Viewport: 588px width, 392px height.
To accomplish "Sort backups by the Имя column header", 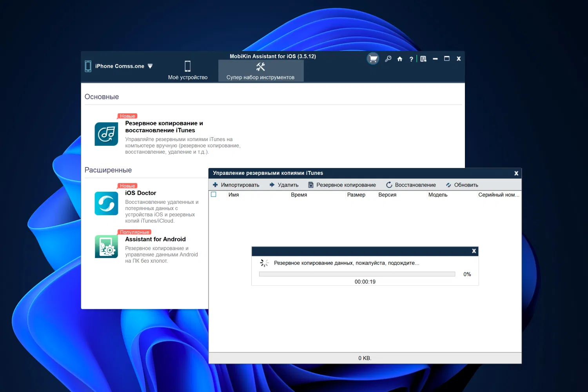I will coord(234,195).
